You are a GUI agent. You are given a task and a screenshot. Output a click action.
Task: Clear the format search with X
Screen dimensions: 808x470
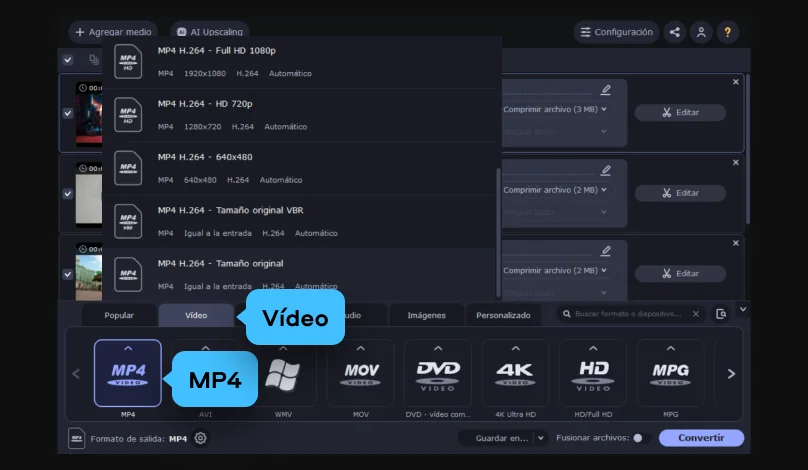point(696,314)
